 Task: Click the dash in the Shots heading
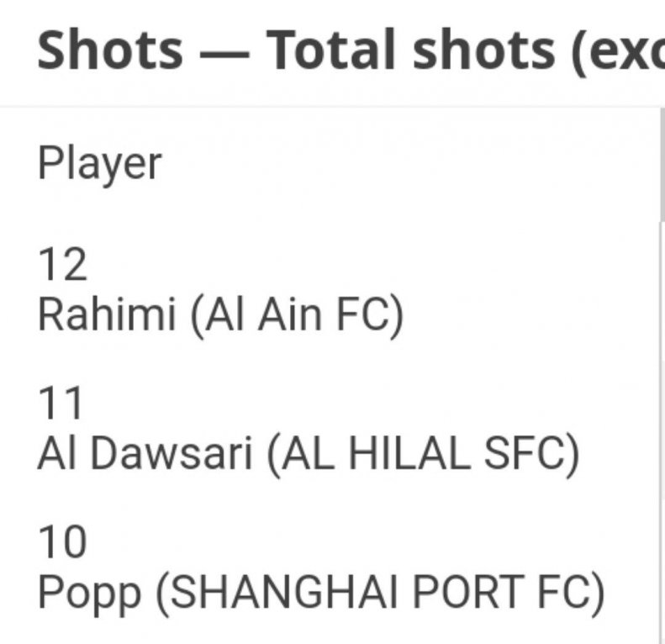(224, 51)
